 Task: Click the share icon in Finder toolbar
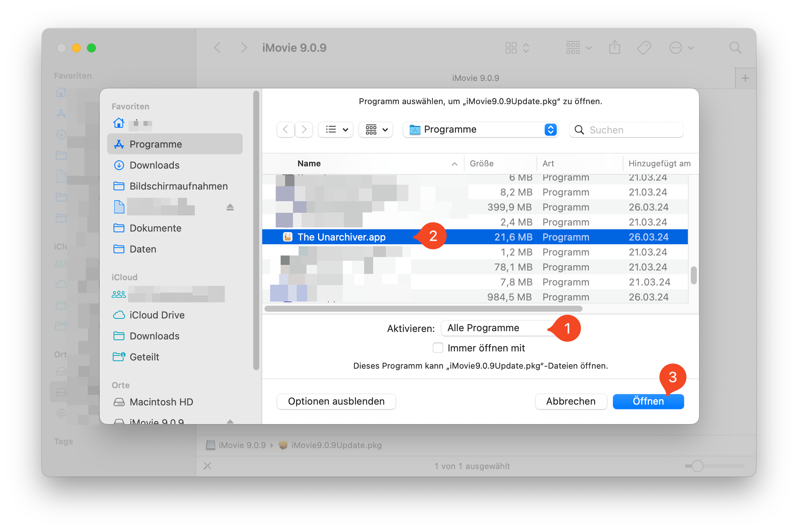pos(614,48)
